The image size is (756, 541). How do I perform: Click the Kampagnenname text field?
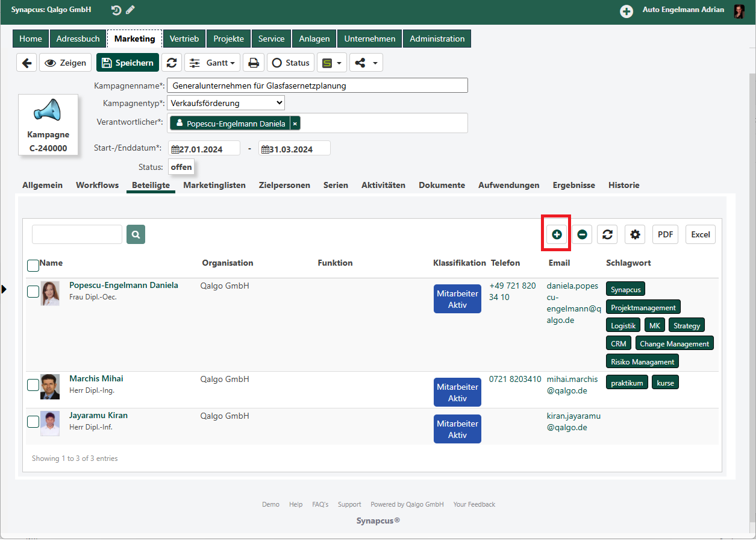(317, 86)
